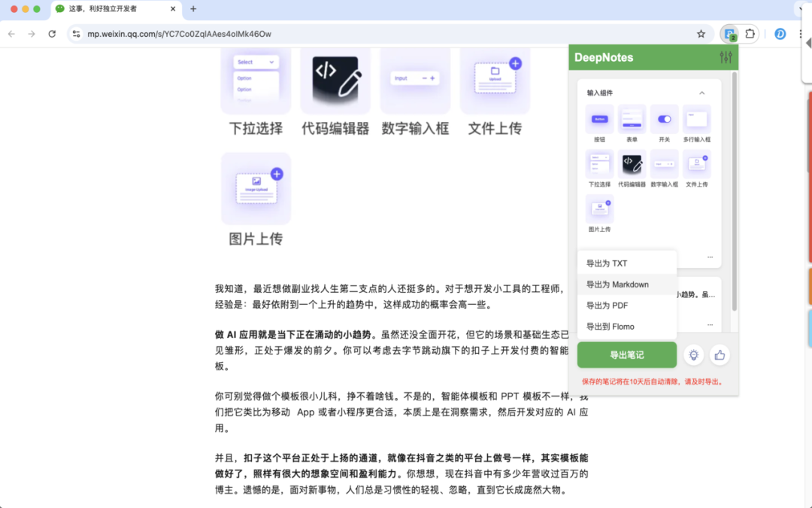Select the 代码编辑器 thumbnail in DeepNotes panel
The height and width of the screenshot is (508, 812).
click(632, 164)
